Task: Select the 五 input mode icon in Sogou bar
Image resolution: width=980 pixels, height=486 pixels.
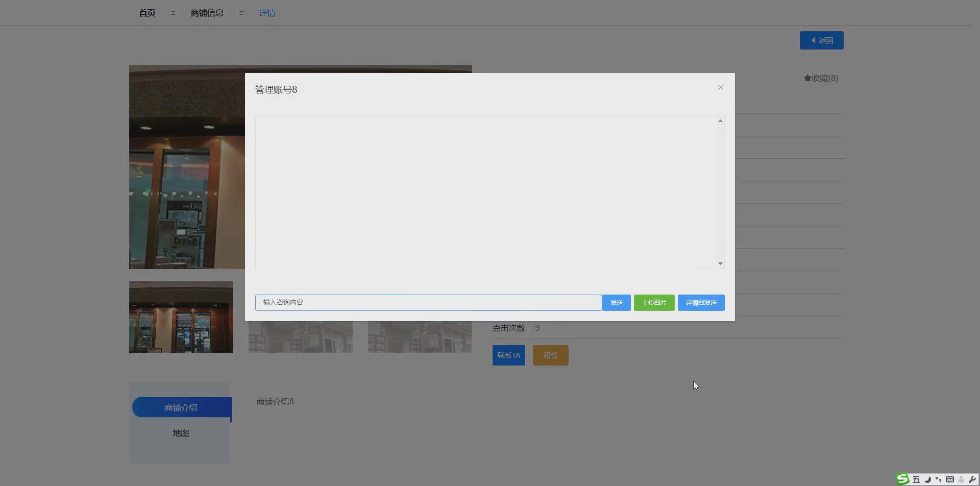Action: [x=916, y=479]
